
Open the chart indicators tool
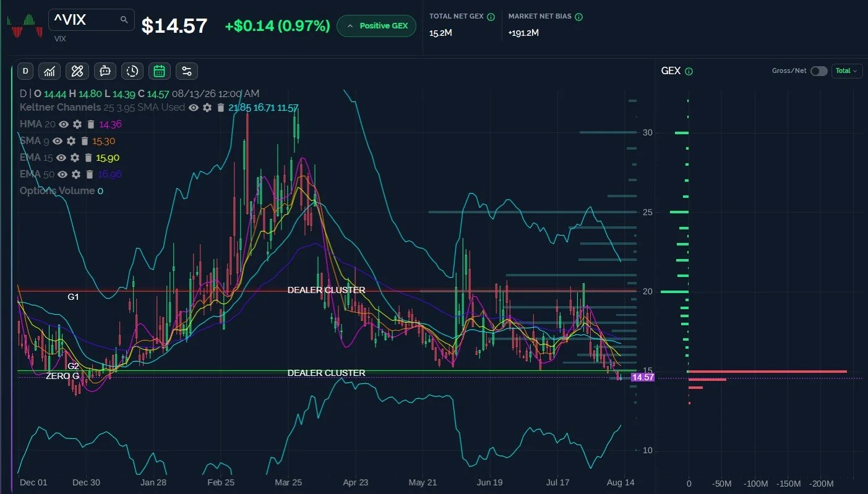tap(49, 71)
